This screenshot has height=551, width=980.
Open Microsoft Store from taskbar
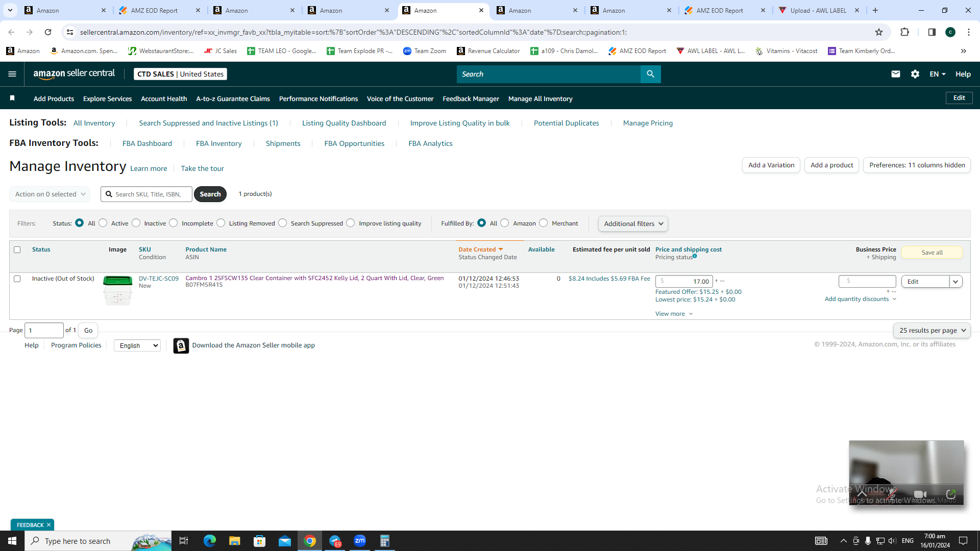point(260,541)
